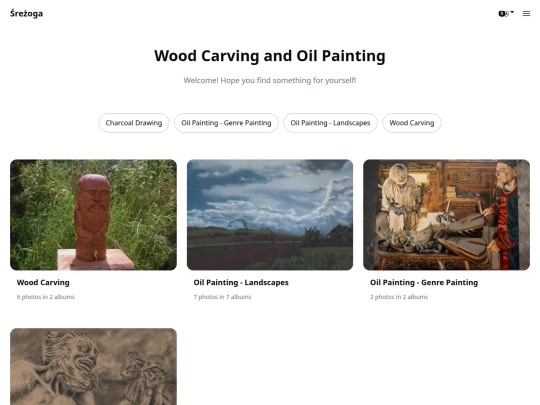Click '7 photos in 7 albums' text

coord(222,297)
